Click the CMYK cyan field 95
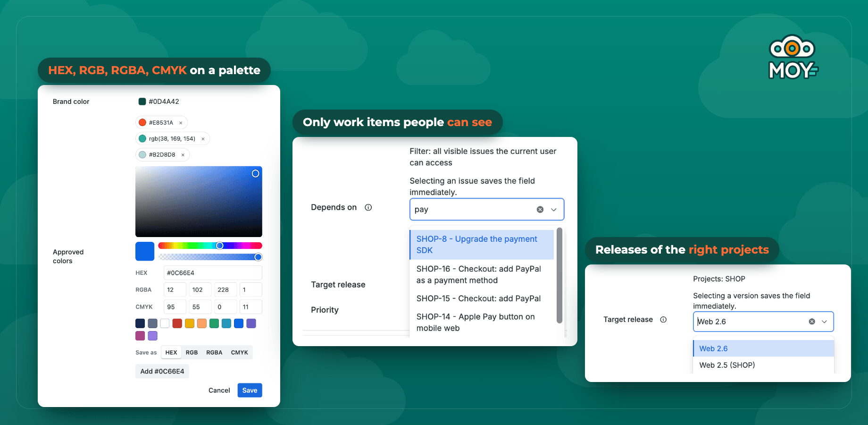Image resolution: width=868 pixels, height=425 pixels. [x=175, y=307]
